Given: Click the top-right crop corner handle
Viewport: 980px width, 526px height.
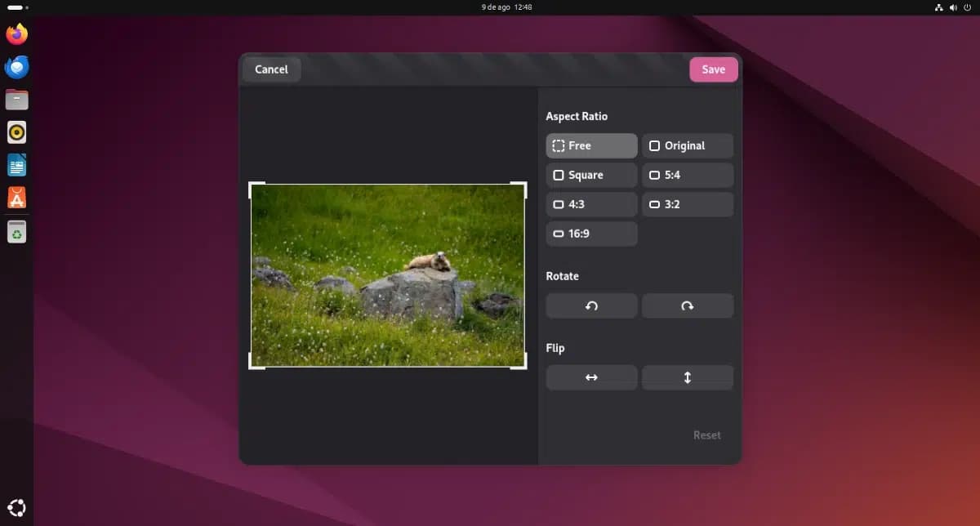Looking at the screenshot, I should click(x=523, y=185).
